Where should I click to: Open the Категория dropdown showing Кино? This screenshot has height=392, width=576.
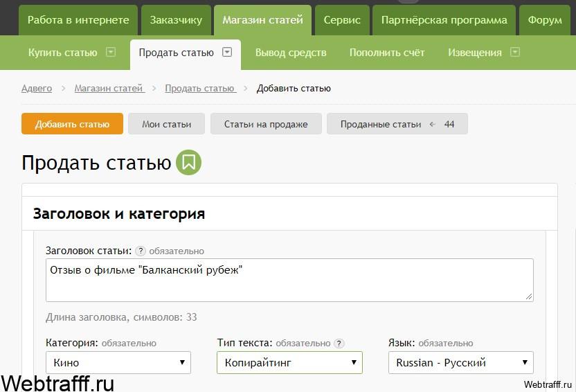tap(118, 363)
